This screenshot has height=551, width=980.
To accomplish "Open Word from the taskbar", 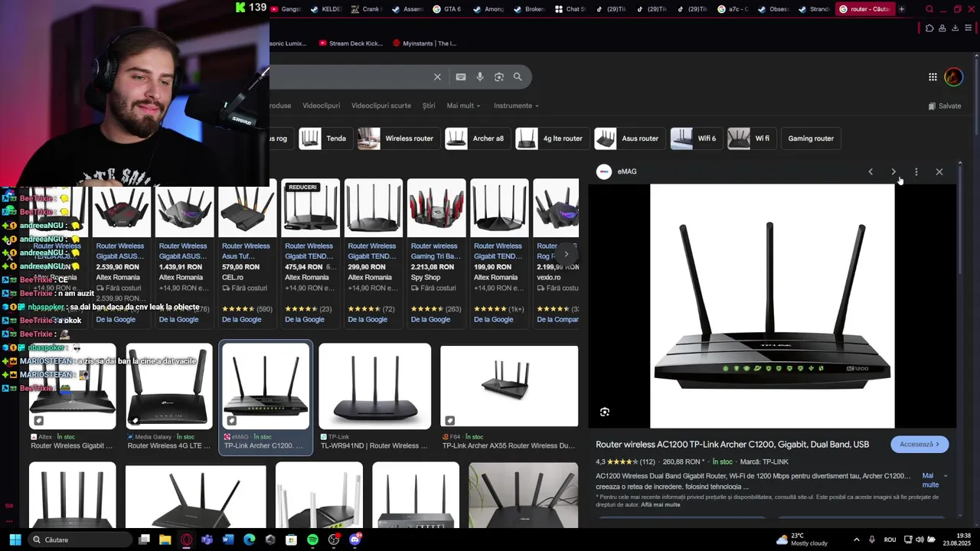I will pos(227,540).
